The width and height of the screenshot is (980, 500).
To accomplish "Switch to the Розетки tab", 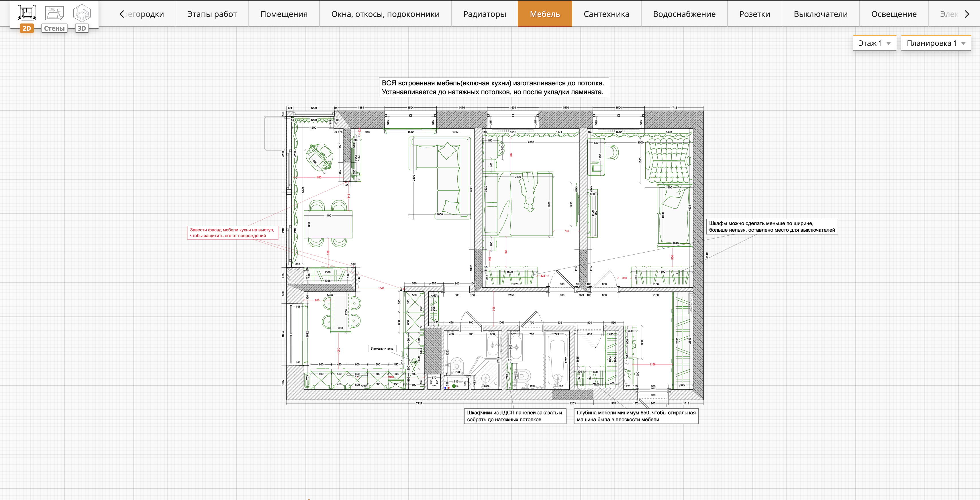I will coord(754,14).
